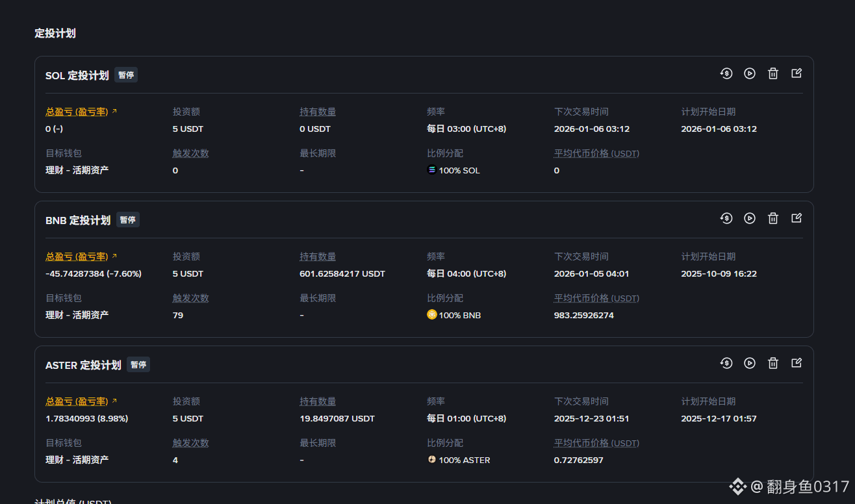Viewport: 855px width, 504px height.
Task: Edit the ASTER auto-invest plan
Action: (x=797, y=363)
